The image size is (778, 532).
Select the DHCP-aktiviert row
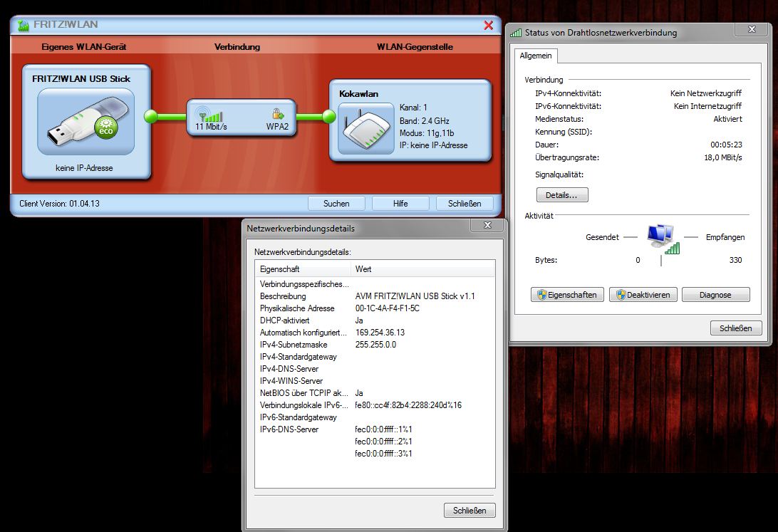pyautogui.click(x=375, y=320)
